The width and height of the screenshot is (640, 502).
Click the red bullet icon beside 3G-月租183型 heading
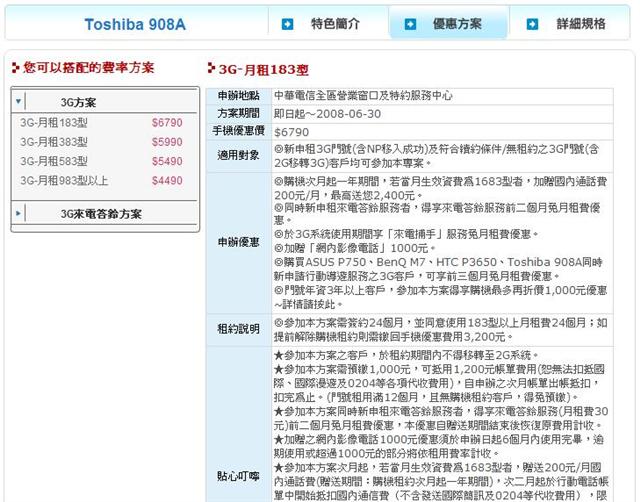pyautogui.click(x=211, y=68)
